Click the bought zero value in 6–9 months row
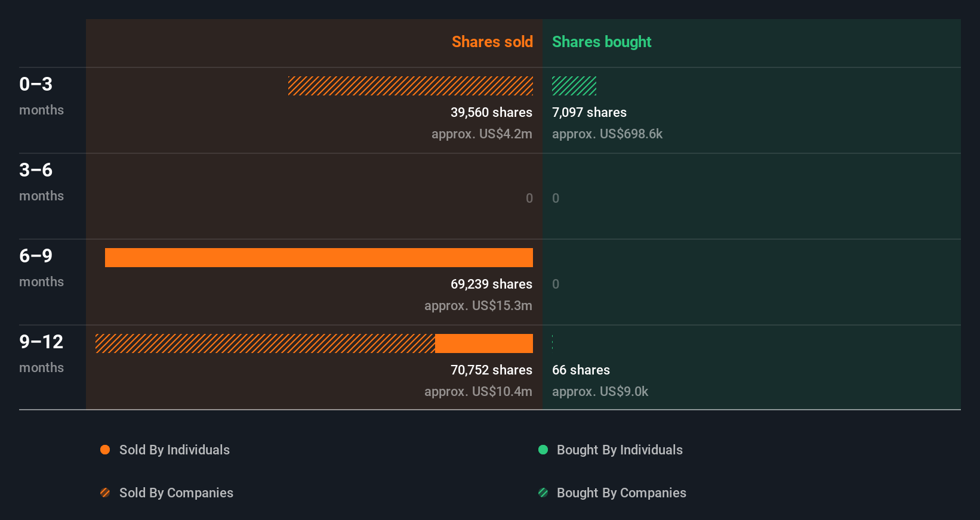Screen dimensions: 980x520 coord(556,284)
